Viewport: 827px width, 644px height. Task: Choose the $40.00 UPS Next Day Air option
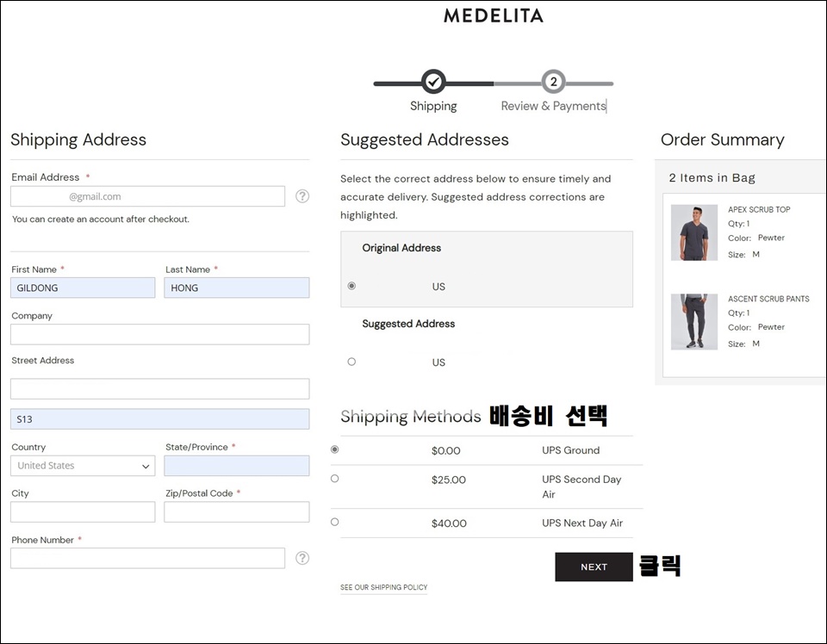[334, 522]
